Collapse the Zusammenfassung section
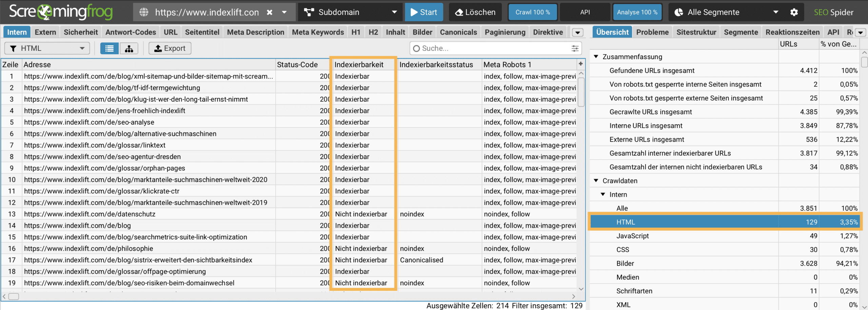This screenshot has width=868, height=310. pyautogui.click(x=596, y=57)
